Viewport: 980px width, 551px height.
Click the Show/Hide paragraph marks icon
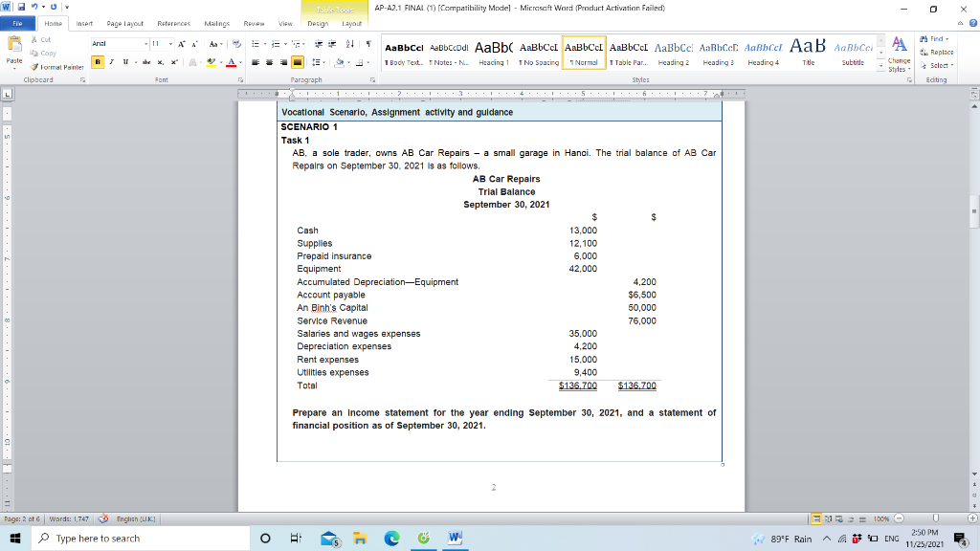[368, 44]
